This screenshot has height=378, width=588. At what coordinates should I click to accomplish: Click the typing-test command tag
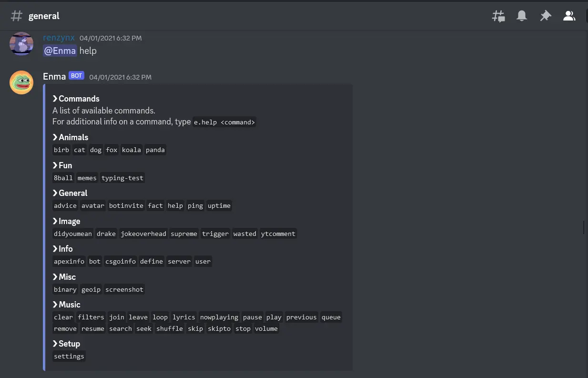pyautogui.click(x=122, y=178)
